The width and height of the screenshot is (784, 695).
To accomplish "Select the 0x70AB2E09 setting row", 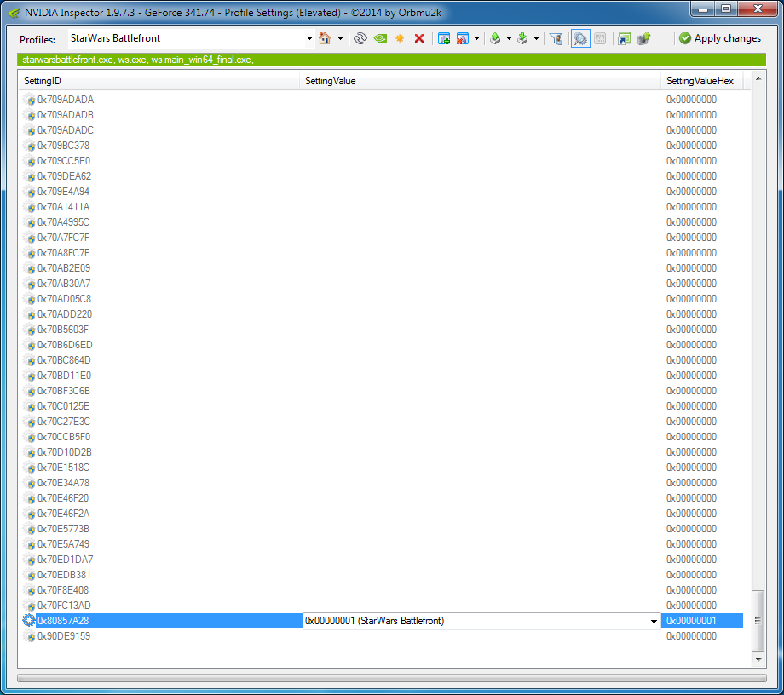I will click(x=383, y=267).
